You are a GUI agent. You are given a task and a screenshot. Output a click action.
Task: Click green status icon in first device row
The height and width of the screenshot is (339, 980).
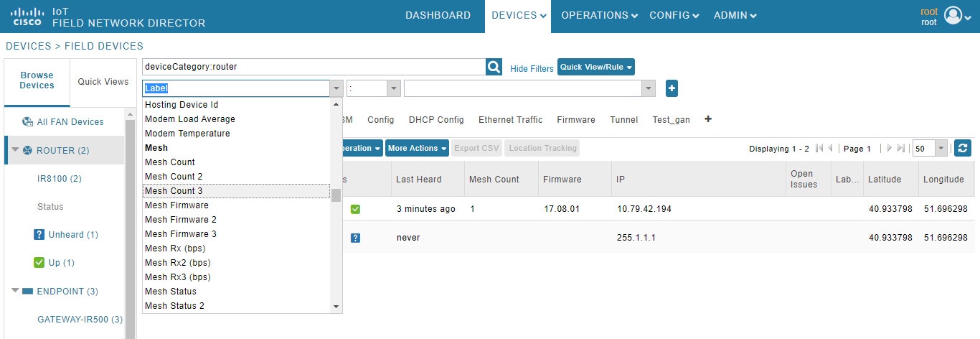point(355,209)
